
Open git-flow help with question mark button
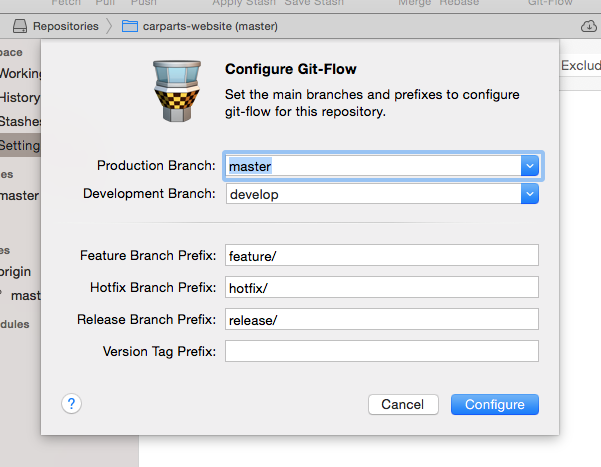click(x=71, y=403)
